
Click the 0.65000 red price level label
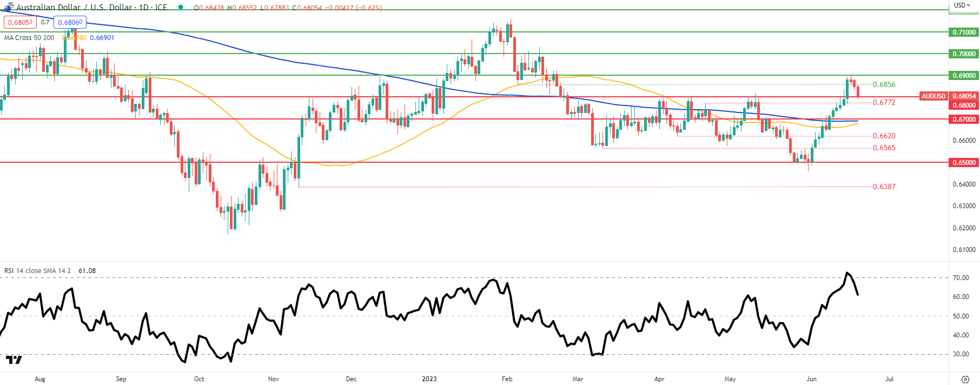click(964, 163)
